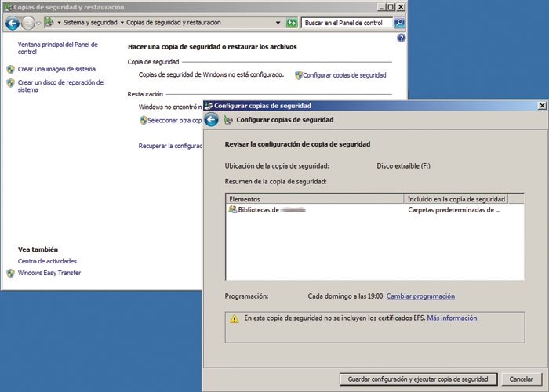
Task: Click shield icon beside Crear un disco
Action: point(10,83)
